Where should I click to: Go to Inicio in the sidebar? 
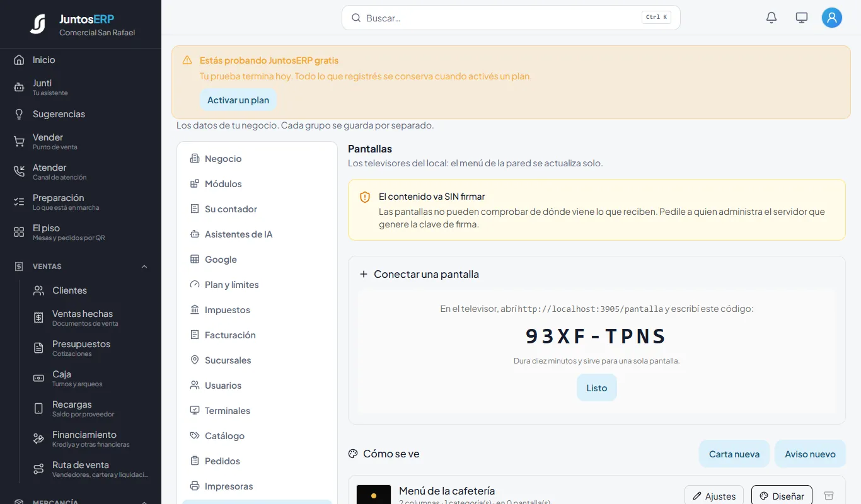click(81, 60)
